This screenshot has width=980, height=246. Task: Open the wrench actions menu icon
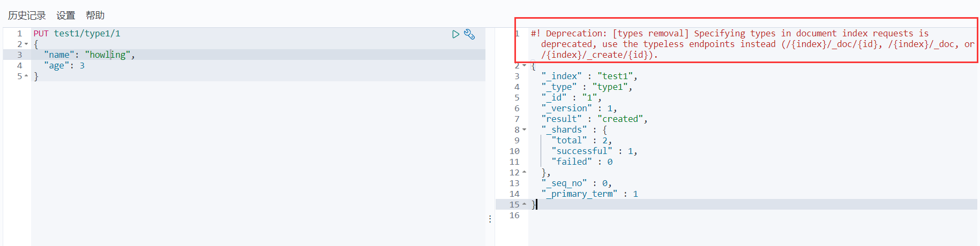[469, 34]
